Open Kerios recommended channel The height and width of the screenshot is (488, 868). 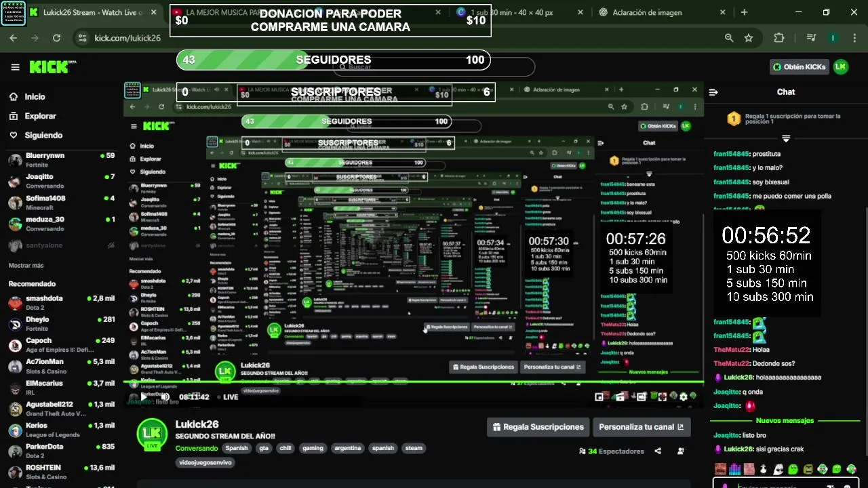point(61,430)
